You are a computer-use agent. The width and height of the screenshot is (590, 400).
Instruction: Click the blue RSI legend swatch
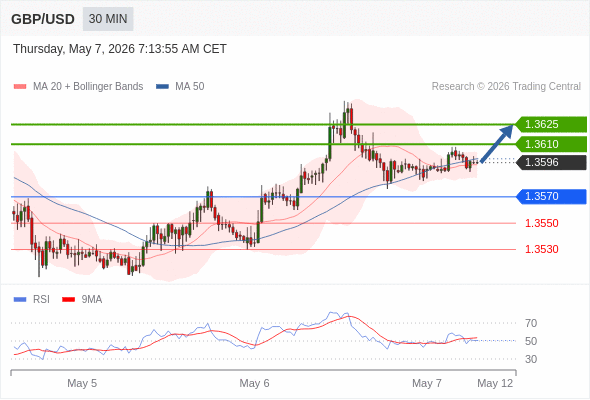point(20,300)
